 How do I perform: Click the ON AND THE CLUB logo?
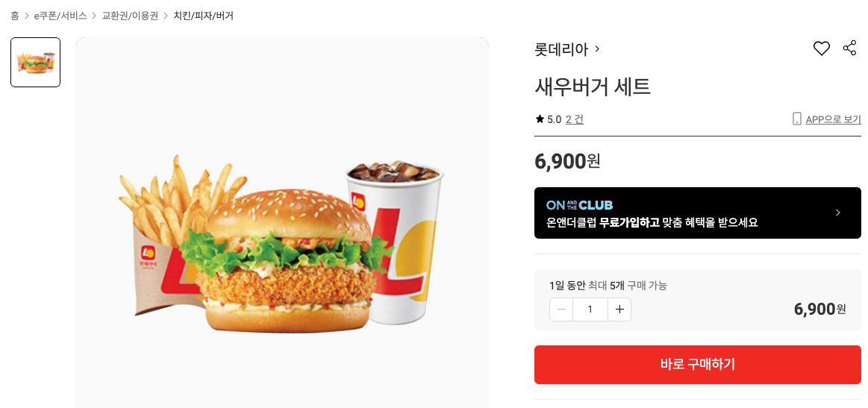(579, 205)
